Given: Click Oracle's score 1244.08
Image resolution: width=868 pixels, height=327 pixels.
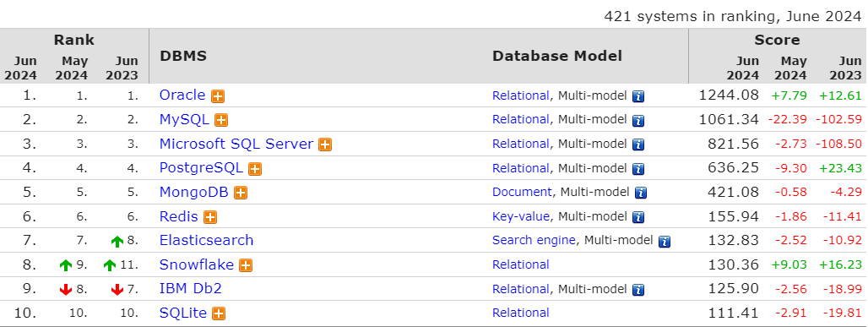Looking at the screenshot, I should click(729, 95).
